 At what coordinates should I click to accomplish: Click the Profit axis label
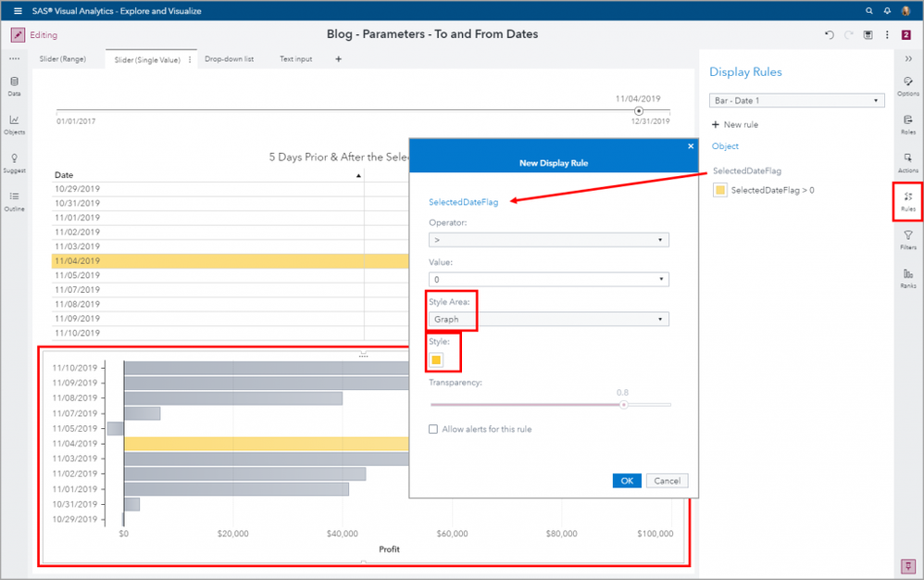[389, 549]
